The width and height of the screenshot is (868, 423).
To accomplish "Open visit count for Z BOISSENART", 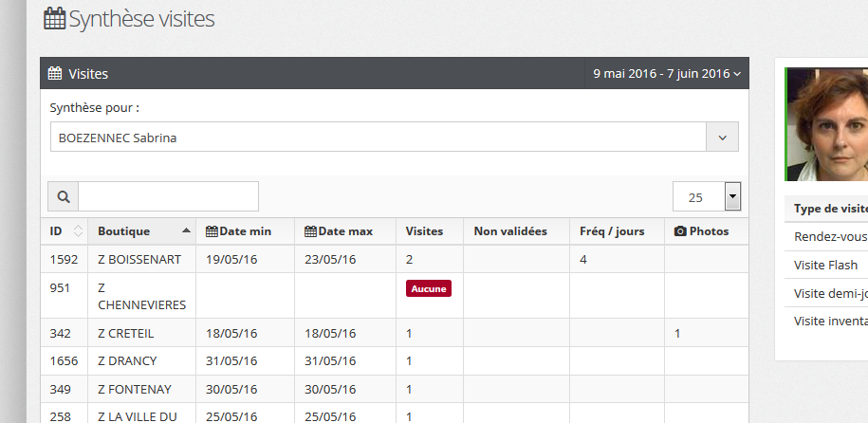I will point(409,259).
